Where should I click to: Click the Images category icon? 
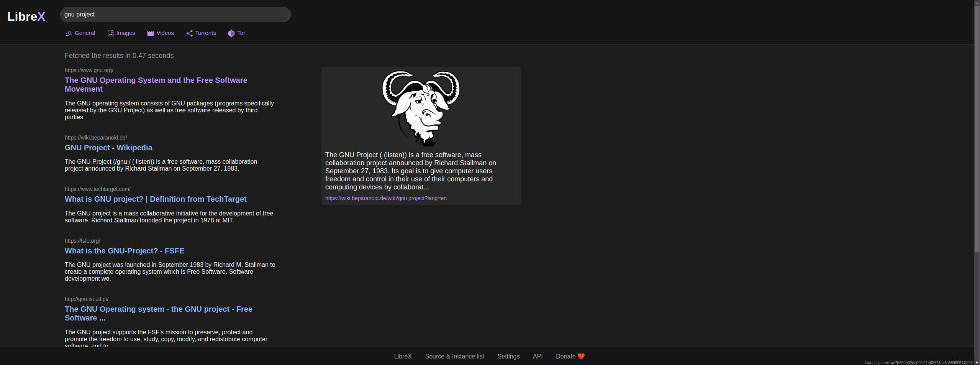coord(111,33)
